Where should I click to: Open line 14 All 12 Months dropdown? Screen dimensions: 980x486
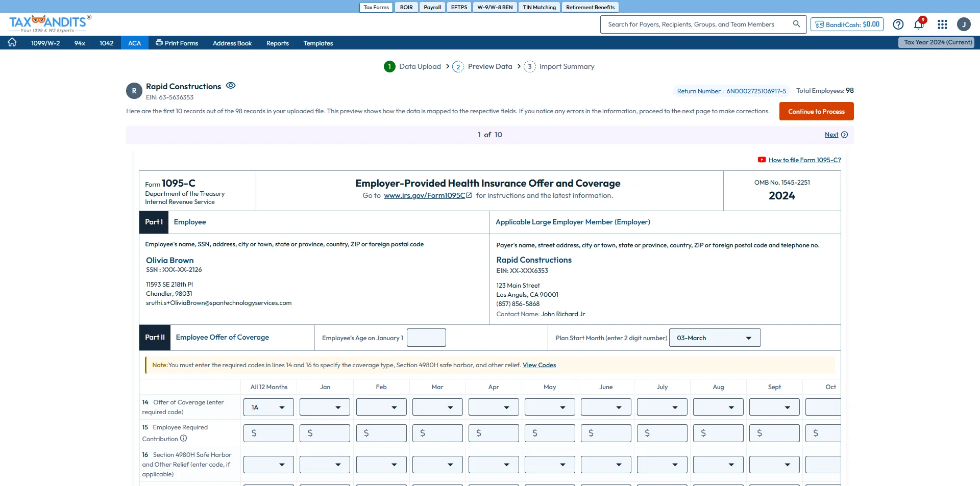268,407
